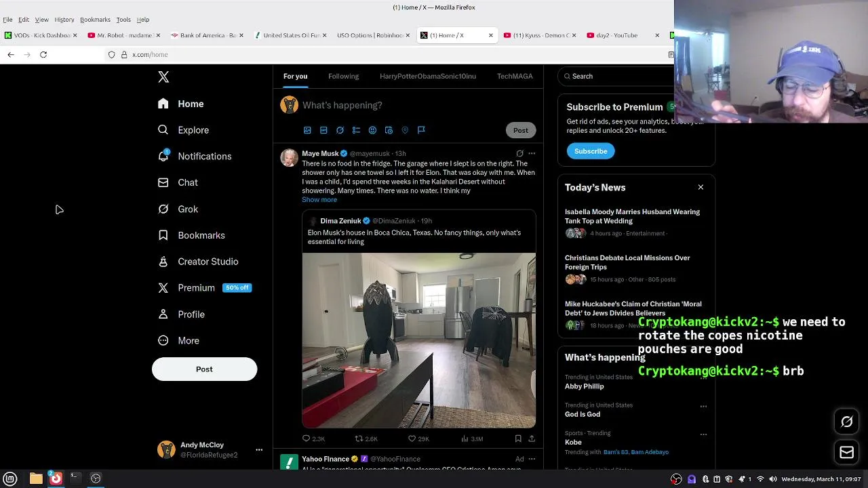868x488 pixels.
Task: Expand Maye Musk's post with Show more
Action: [x=319, y=200]
